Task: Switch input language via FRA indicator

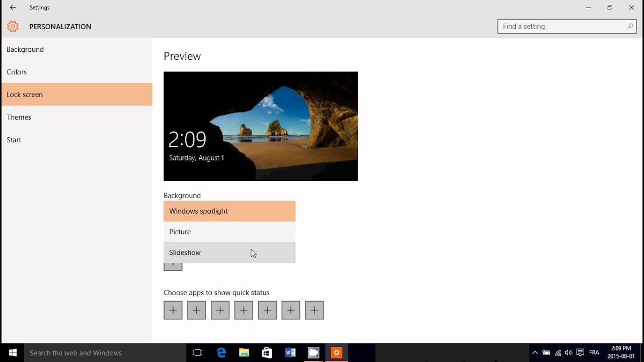Action: click(x=594, y=353)
